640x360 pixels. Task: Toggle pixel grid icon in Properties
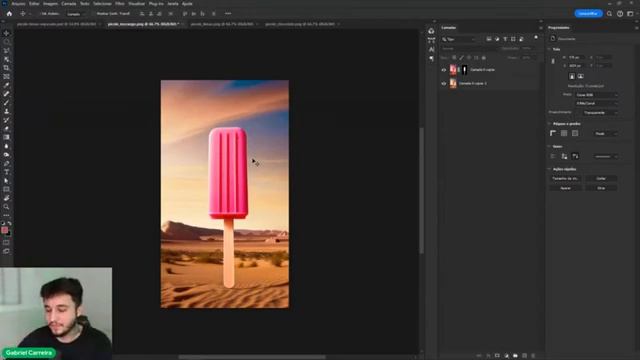[x=575, y=133]
